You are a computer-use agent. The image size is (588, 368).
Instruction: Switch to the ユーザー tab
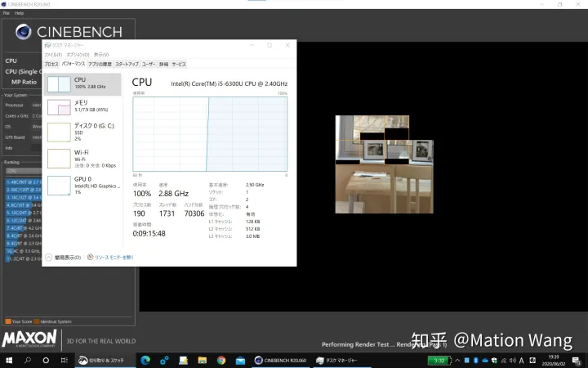(149, 65)
